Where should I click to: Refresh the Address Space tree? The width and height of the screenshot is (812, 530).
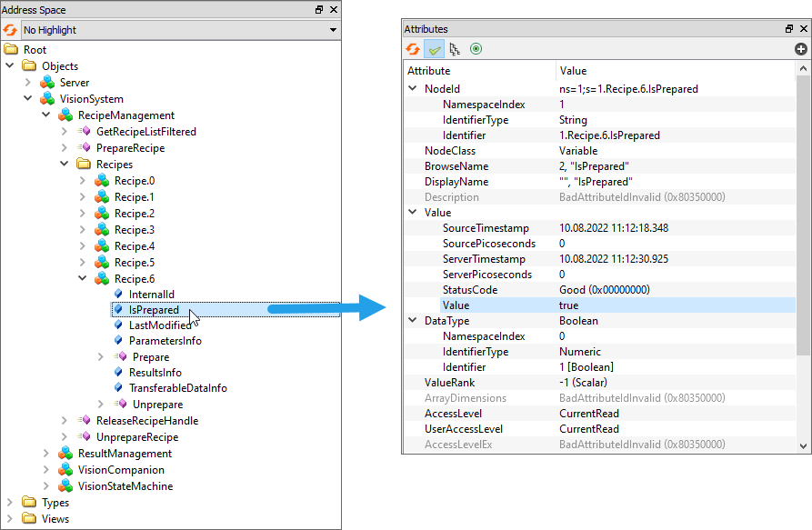pos(10,30)
